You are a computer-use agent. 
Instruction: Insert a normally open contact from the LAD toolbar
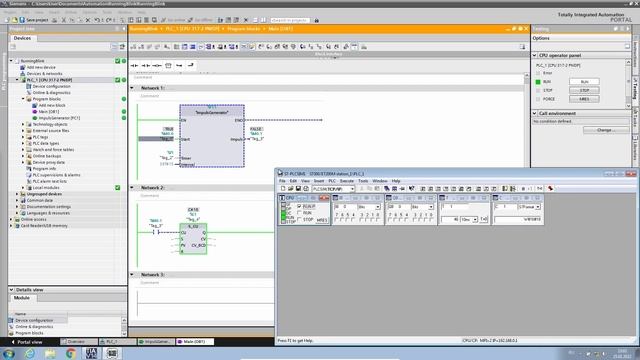(x=134, y=65)
